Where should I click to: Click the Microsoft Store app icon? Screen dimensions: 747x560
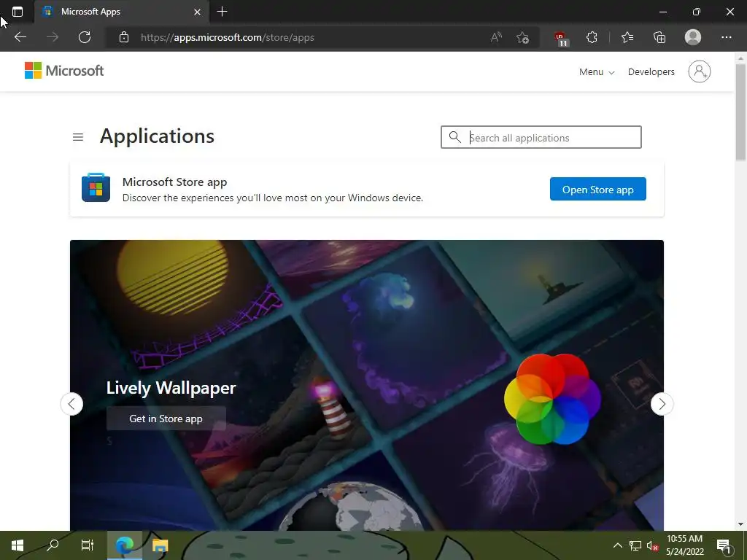click(96, 187)
